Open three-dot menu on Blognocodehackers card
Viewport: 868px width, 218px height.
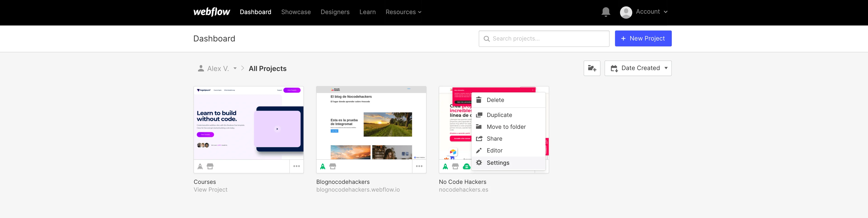click(419, 166)
